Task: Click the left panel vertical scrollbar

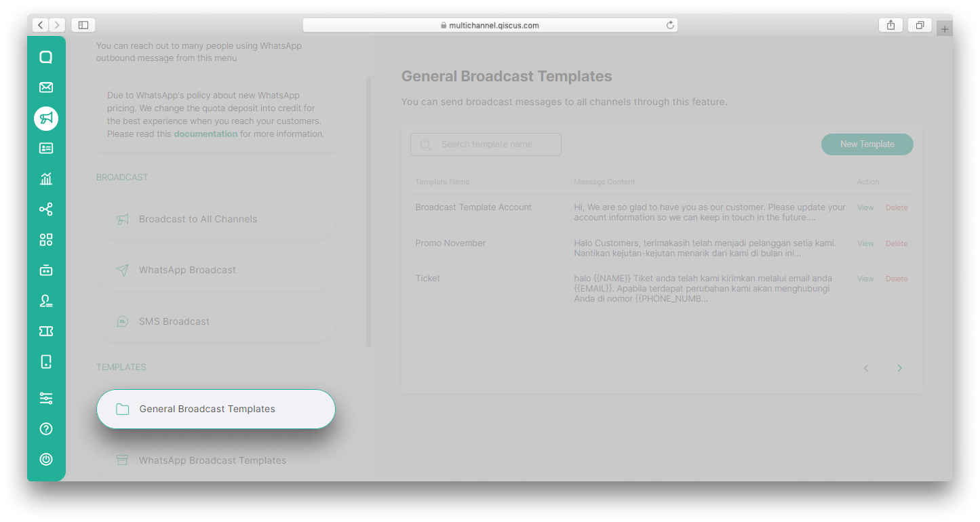Action: (x=369, y=212)
